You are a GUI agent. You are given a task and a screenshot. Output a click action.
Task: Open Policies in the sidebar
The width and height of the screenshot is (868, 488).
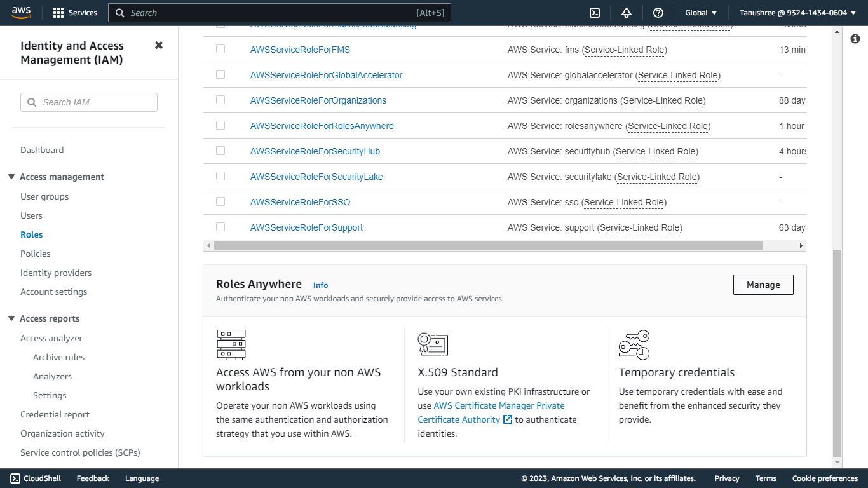36,254
